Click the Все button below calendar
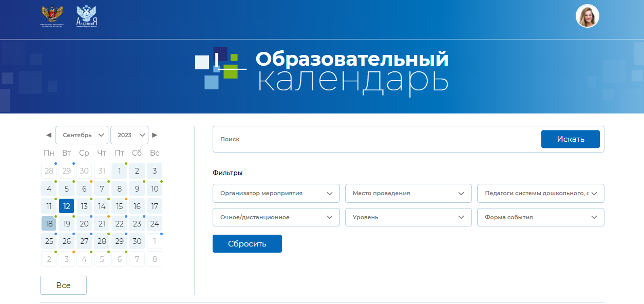The height and width of the screenshot is (304, 644). 63,286
